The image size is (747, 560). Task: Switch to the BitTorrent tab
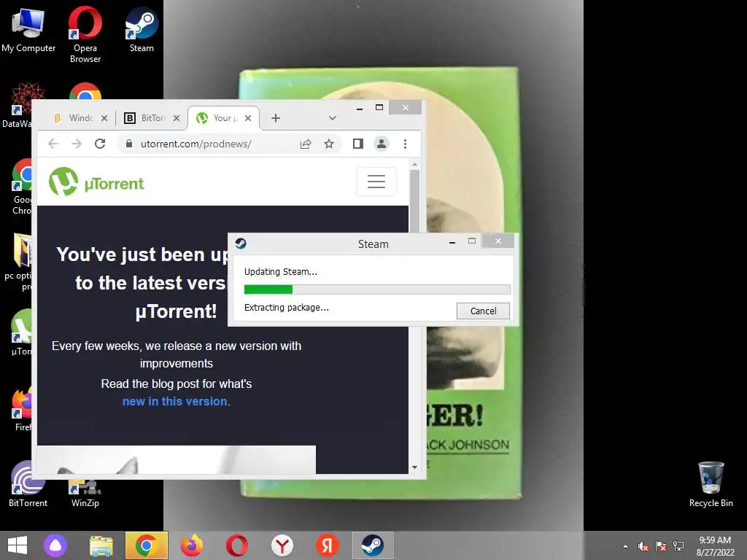(152, 118)
